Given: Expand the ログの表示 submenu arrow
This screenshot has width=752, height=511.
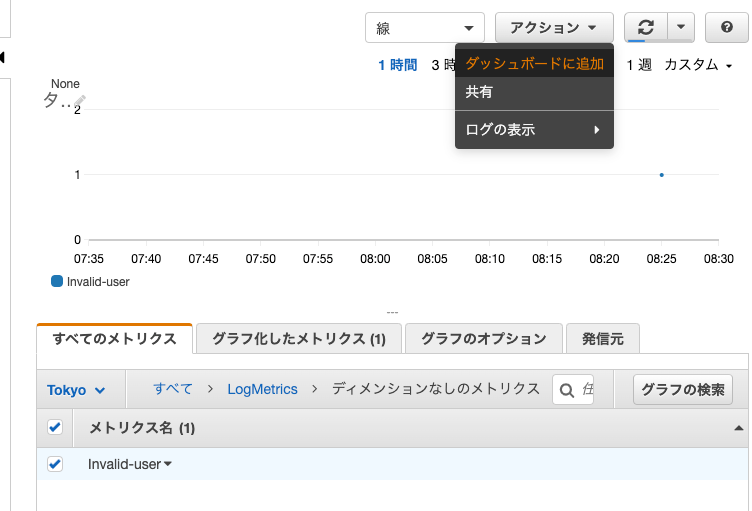Looking at the screenshot, I should (x=596, y=130).
